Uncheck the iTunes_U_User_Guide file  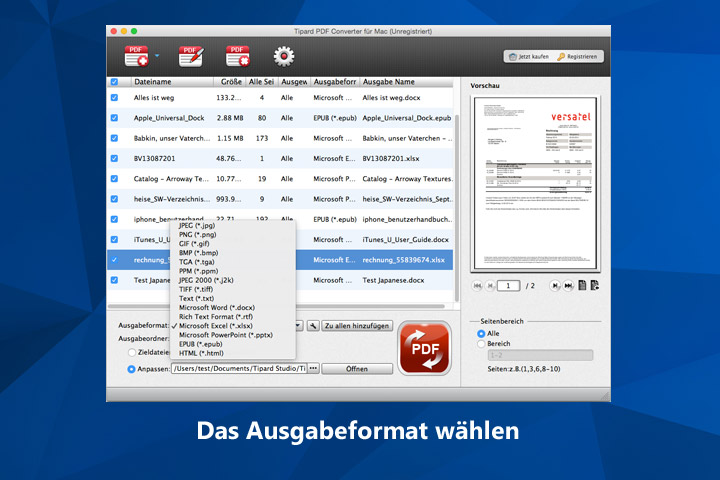(x=114, y=239)
